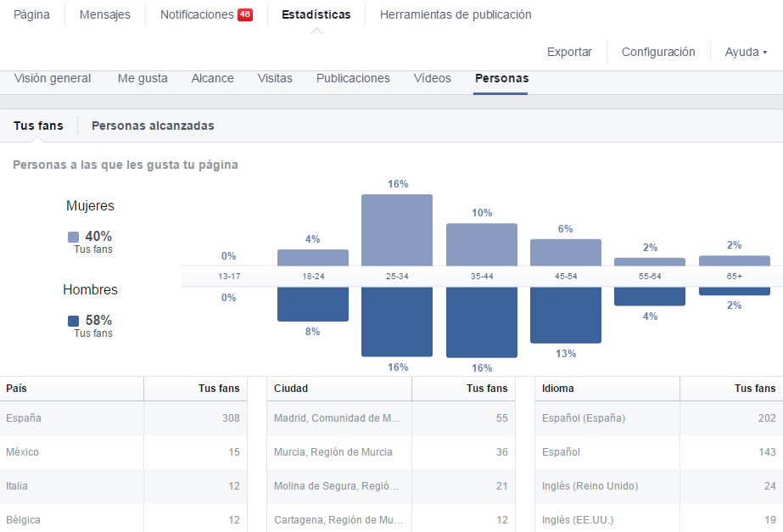Image resolution: width=783 pixels, height=532 pixels.
Task: Go to Publicaciones statistics tab
Action: pos(353,78)
